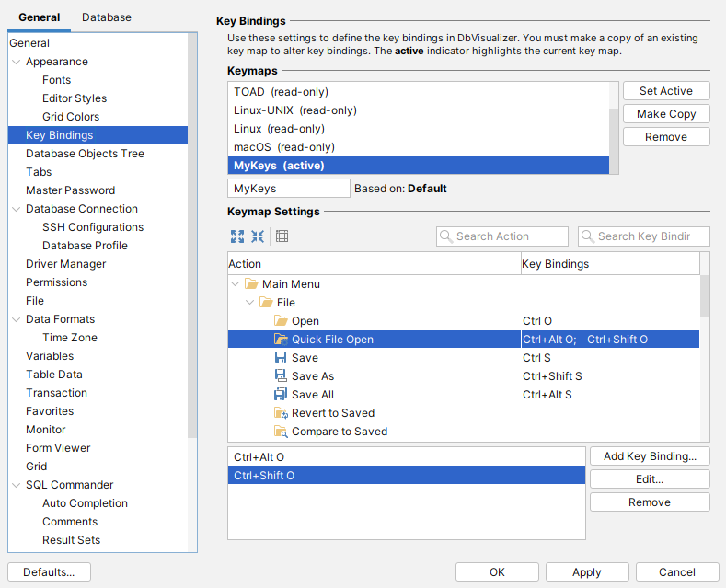Viewport: 726px width, 588px height.
Task: Collapse the Database Connection tree node
Action: pos(16,209)
